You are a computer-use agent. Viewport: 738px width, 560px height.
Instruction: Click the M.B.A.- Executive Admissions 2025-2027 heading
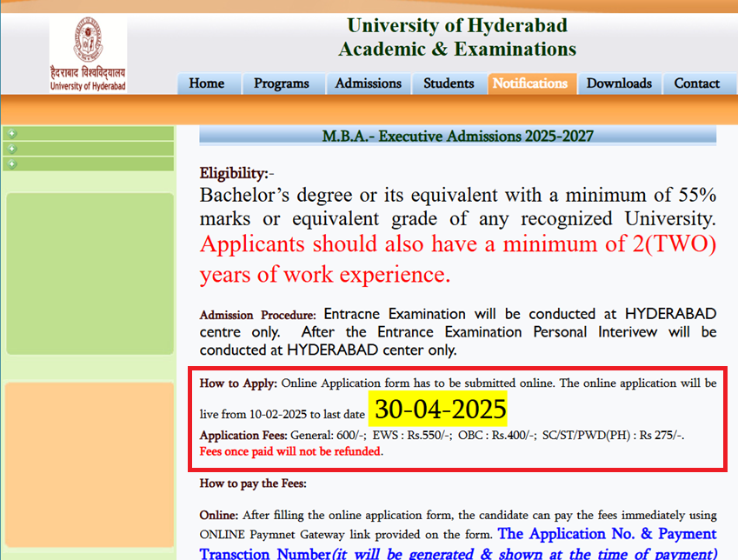coord(457,137)
